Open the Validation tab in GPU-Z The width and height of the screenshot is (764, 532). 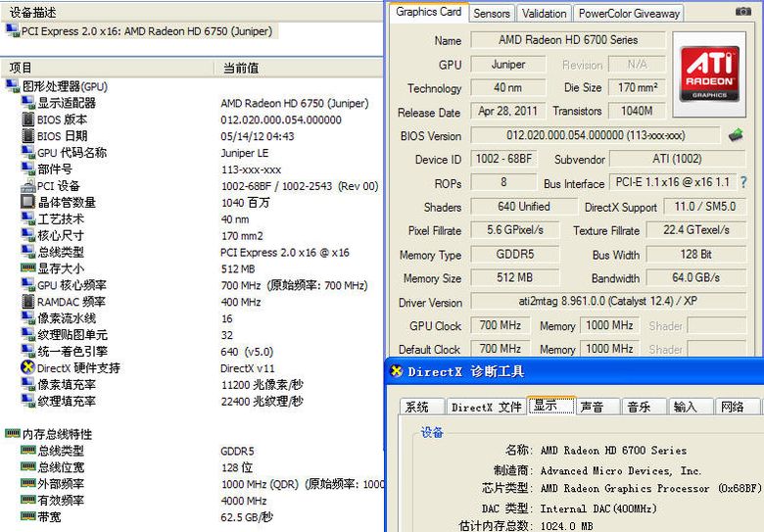coord(544,14)
